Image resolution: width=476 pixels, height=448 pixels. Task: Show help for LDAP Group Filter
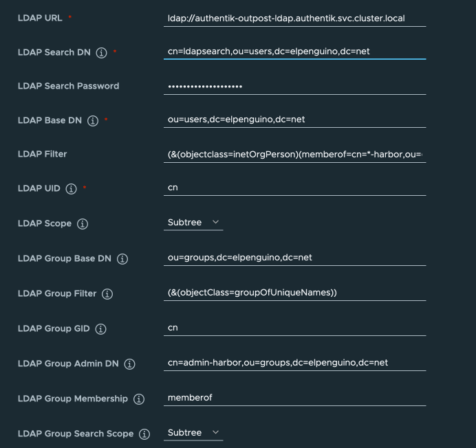click(x=107, y=294)
